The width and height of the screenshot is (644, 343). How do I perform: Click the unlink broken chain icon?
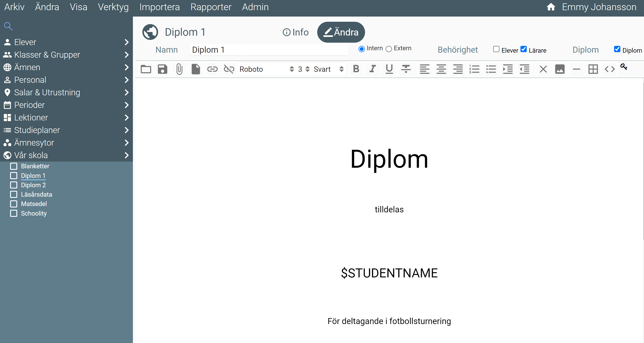pos(229,69)
